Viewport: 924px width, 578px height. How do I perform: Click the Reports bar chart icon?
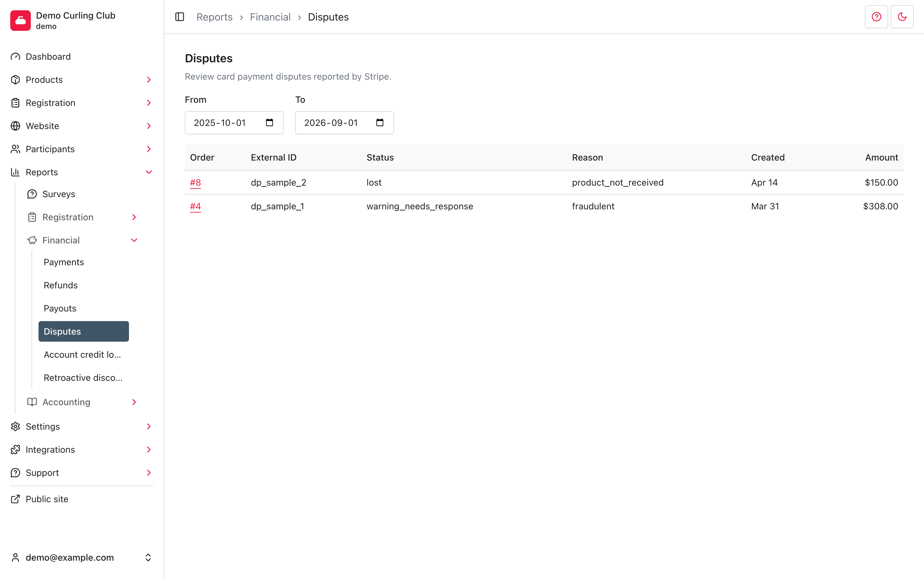point(15,172)
